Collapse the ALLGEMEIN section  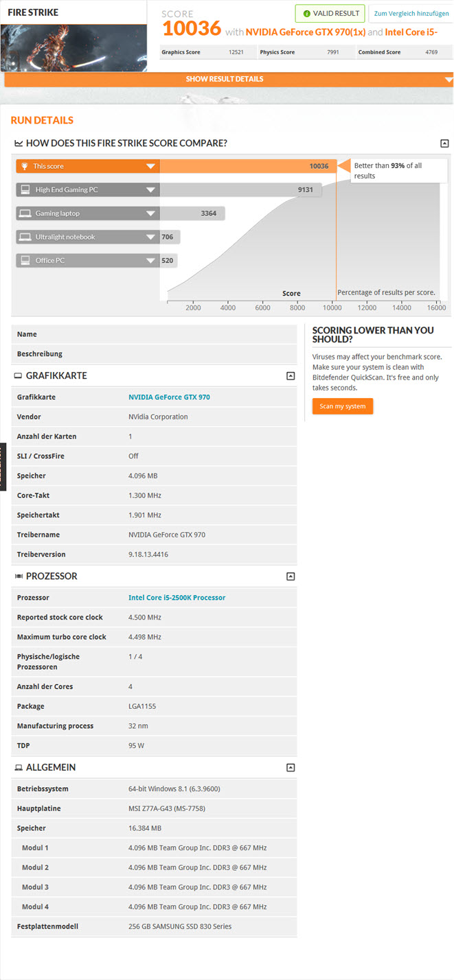tap(291, 768)
